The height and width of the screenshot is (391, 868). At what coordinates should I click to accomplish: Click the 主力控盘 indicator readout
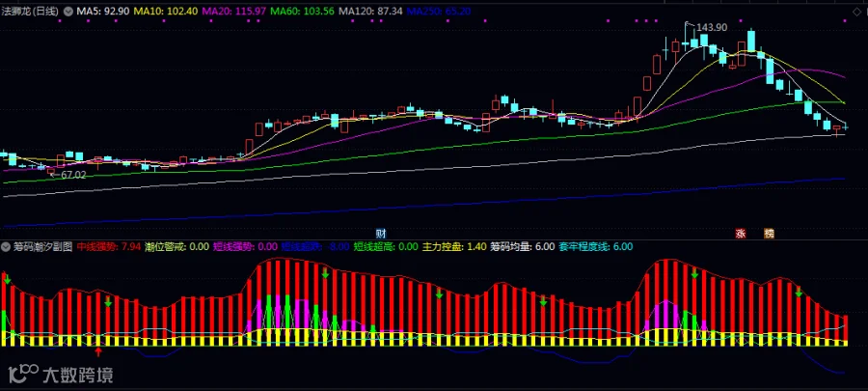pos(455,246)
